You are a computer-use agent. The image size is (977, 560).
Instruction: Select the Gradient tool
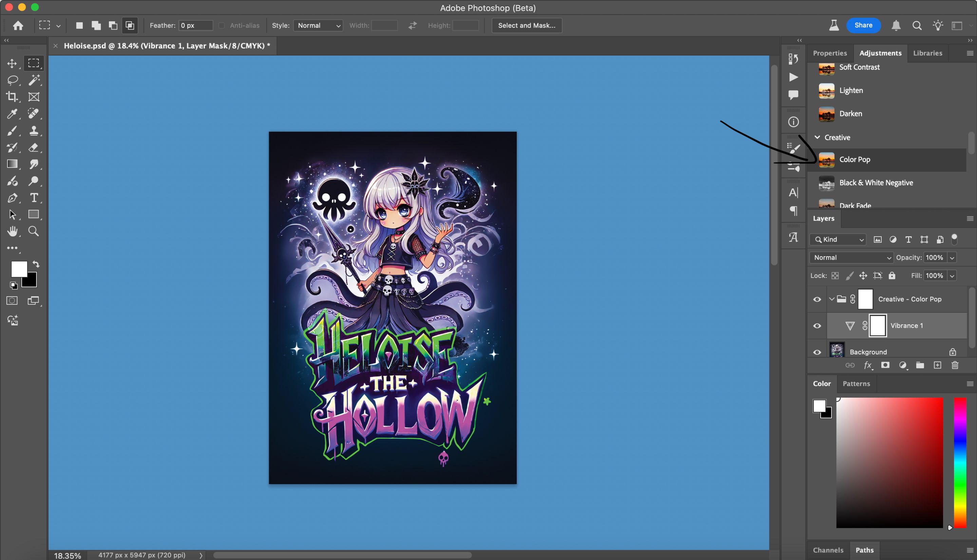(12, 164)
